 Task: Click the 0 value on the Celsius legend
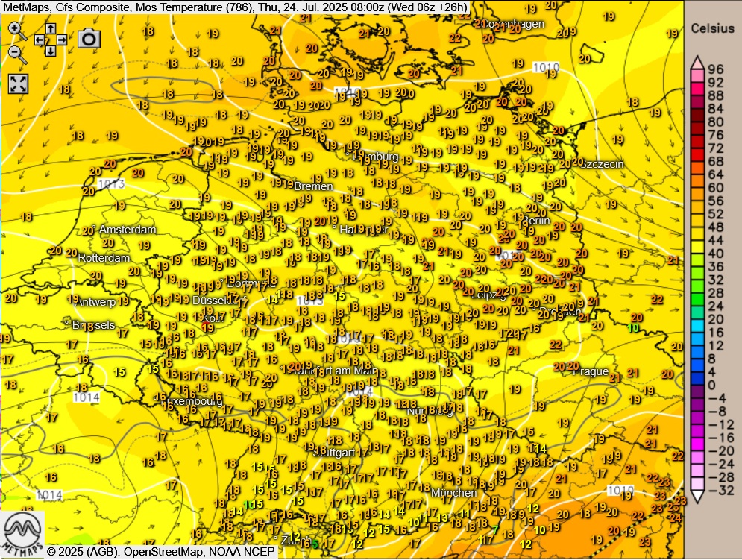tap(711, 385)
